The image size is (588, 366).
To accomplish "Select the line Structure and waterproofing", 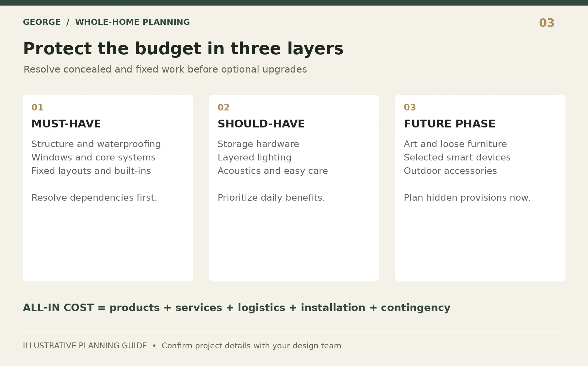I will 96,144.
